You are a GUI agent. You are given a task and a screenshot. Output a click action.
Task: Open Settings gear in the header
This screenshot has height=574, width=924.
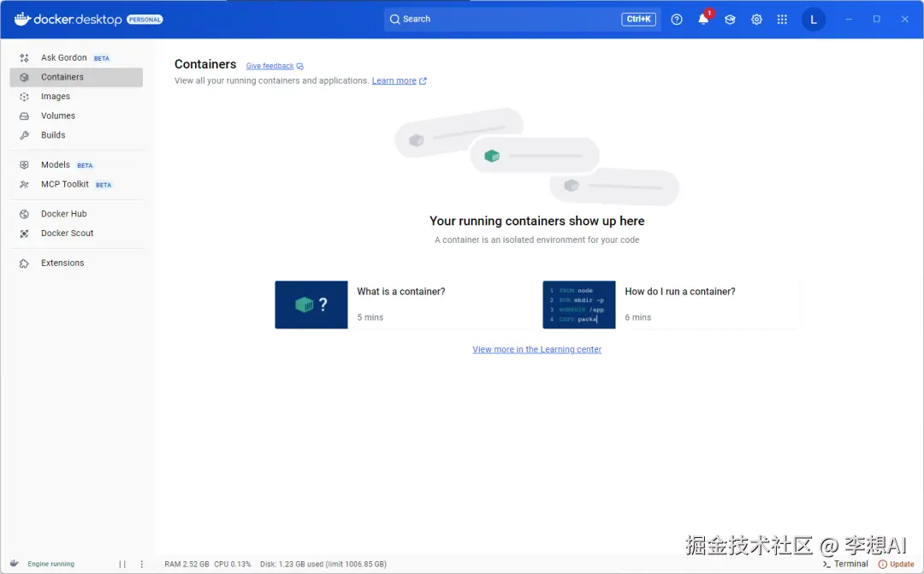(x=756, y=20)
